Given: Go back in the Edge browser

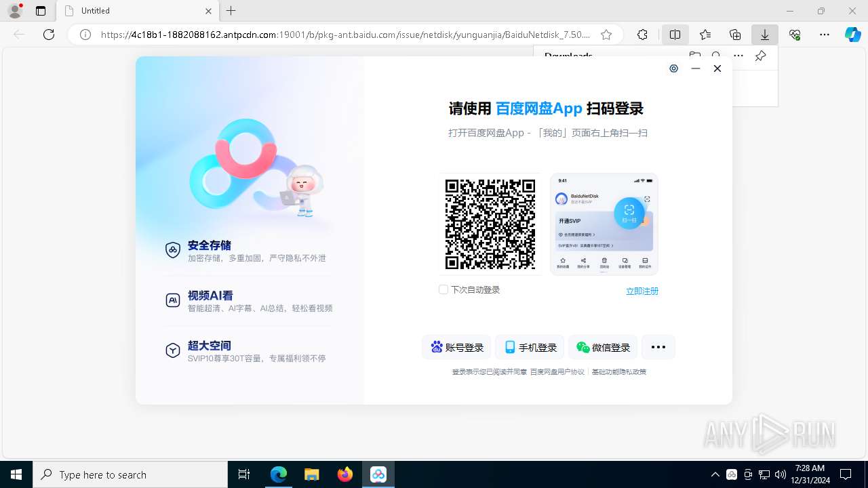Looking at the screenshot, I should (19, 35).
